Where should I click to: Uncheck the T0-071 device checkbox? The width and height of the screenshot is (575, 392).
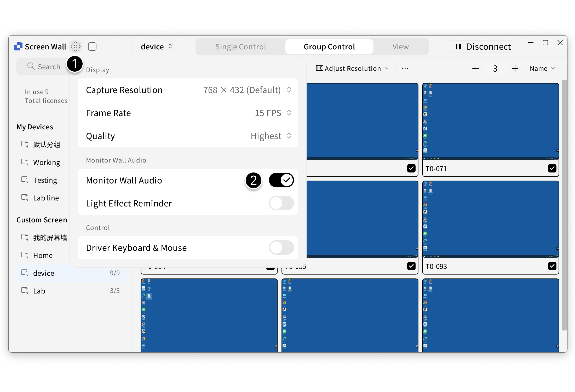coord(552,168)
